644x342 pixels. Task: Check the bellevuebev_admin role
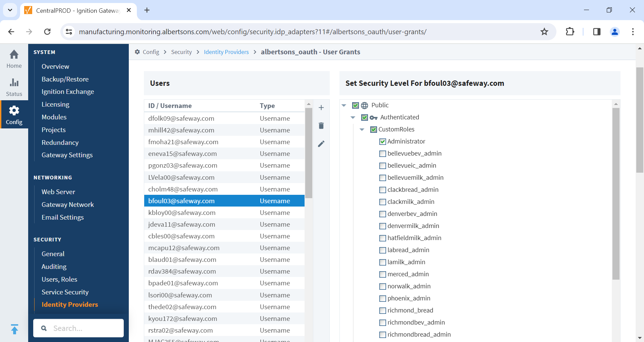point(382,154)
